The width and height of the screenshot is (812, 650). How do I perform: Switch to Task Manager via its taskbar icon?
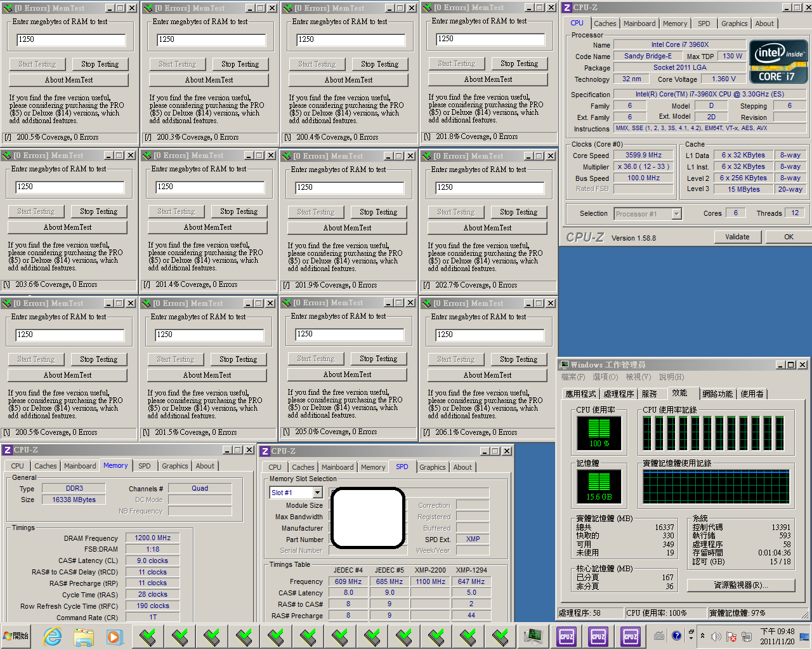(x=533, y=636)
